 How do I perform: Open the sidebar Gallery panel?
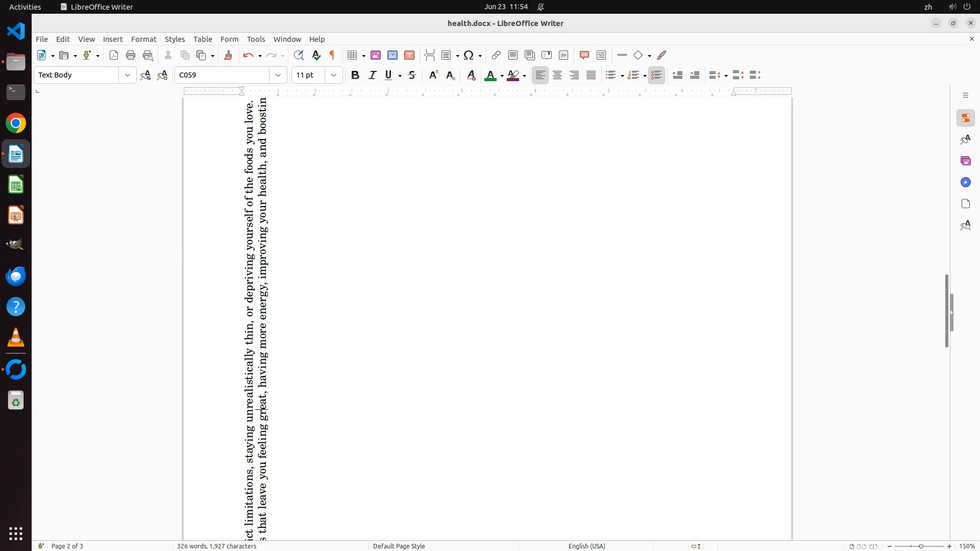[x=965, y=161]
